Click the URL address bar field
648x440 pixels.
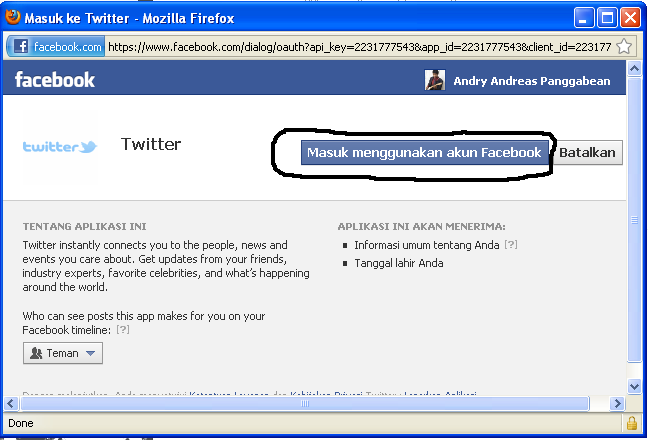(x=360, y=47)
